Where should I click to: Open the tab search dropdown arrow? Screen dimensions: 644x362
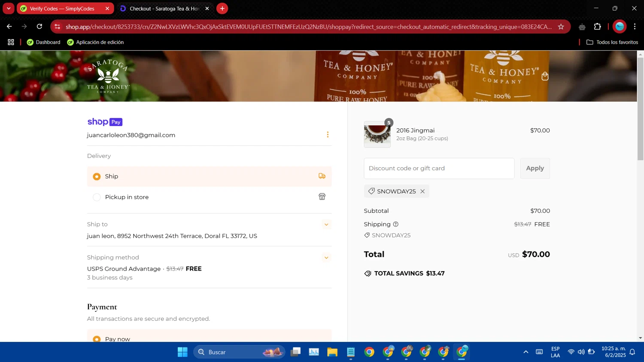pos(8,9)
